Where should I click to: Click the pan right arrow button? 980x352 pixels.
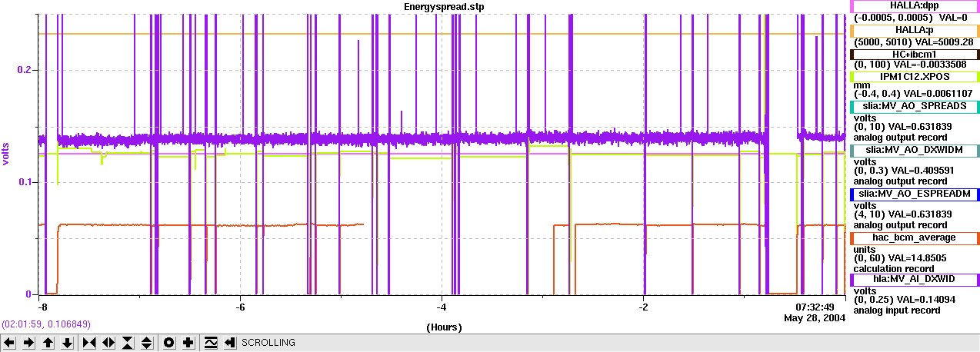pos(28,342)
